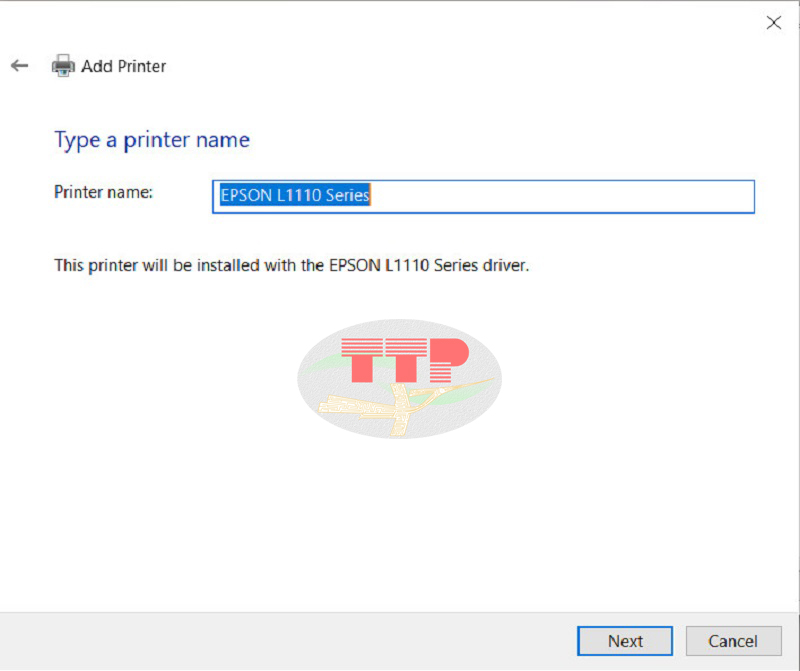The height and width of the screenshot is (671, 800).
Task: Click the 'Add Printer' title text
Action: click(123, 66)
